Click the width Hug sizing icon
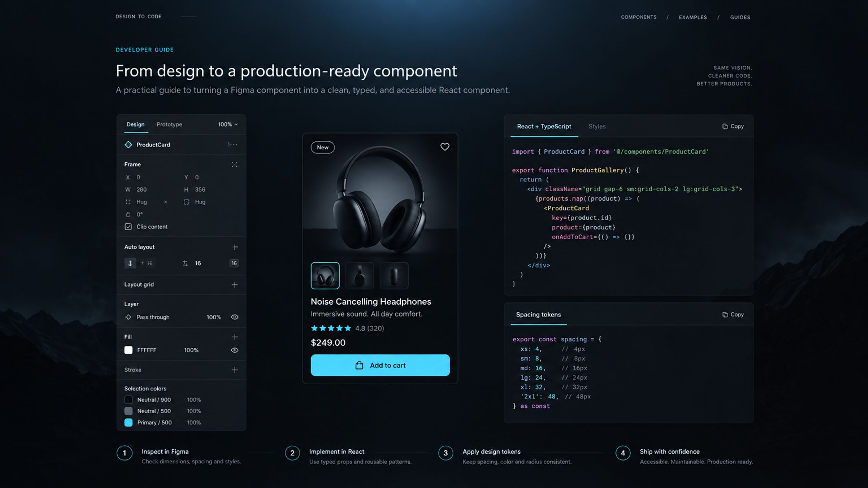 [x=128, y=202]
